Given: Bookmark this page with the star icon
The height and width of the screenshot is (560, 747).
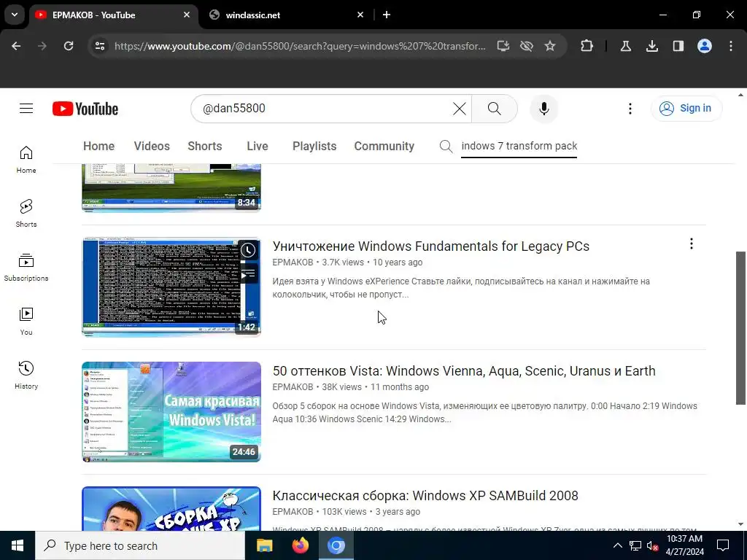Looking at the screenshot, I should (550, 46).
